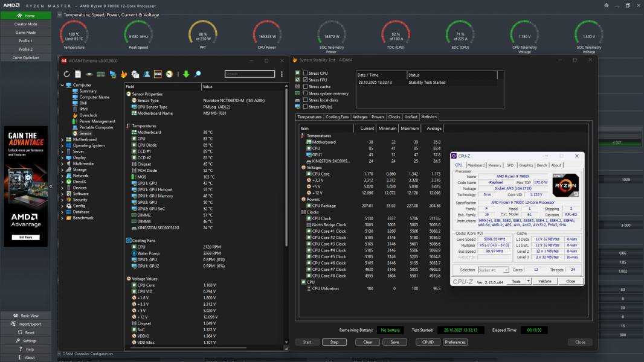Click the AIDA64 search input field
644x362 pixels.
(250, 74)
